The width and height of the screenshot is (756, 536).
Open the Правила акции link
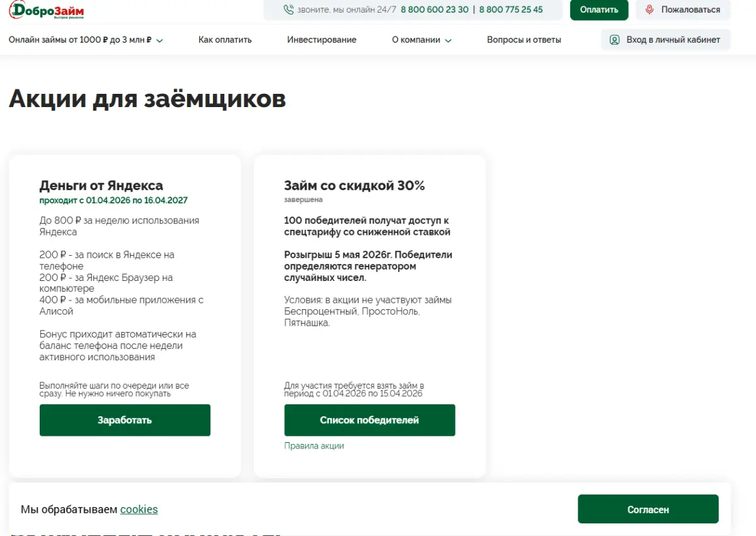[314, 446]
